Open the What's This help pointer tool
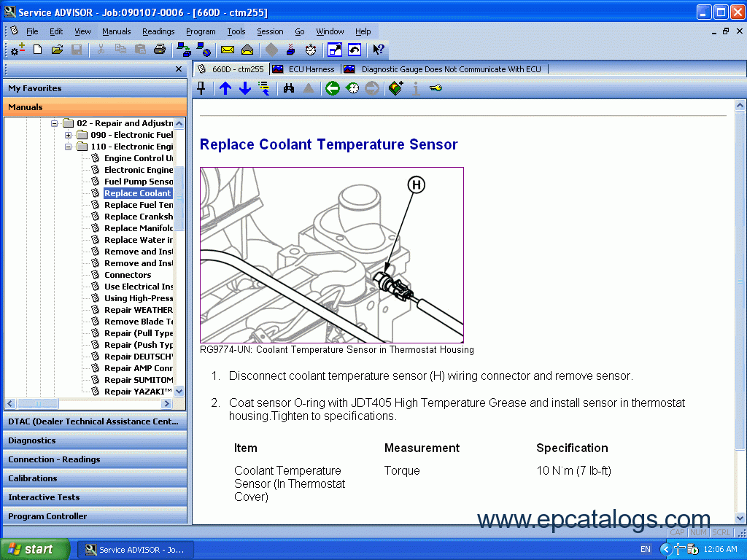This screenshot has height=560, width=747. 378,50
